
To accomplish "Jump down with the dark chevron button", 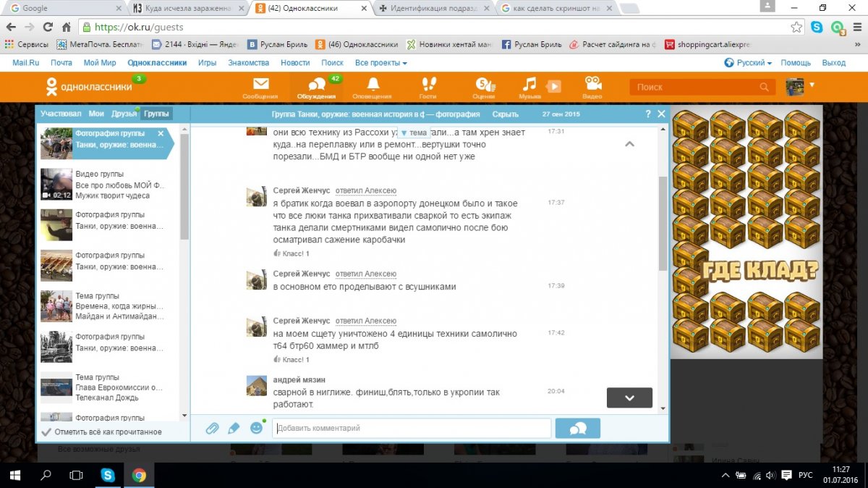I will pyautogui.click(x=629, y=397).
